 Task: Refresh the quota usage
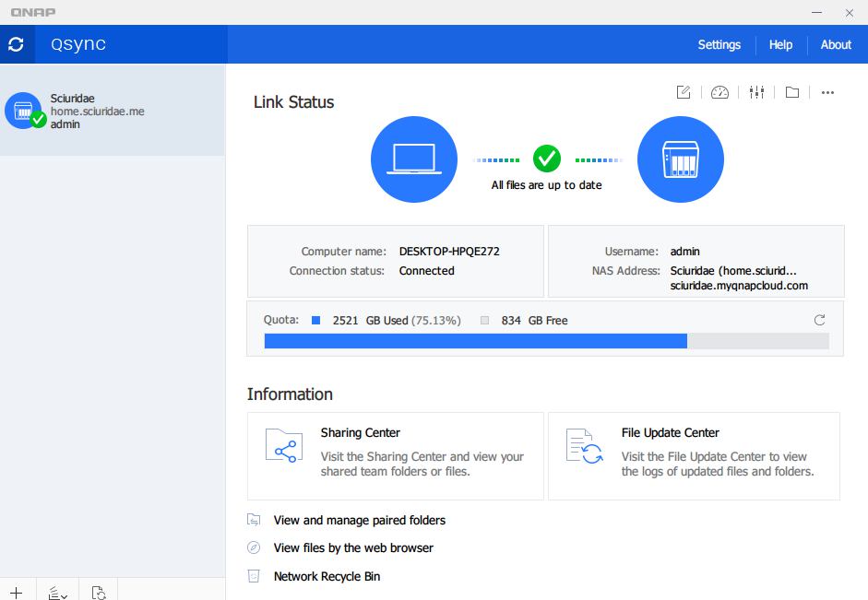820,320
